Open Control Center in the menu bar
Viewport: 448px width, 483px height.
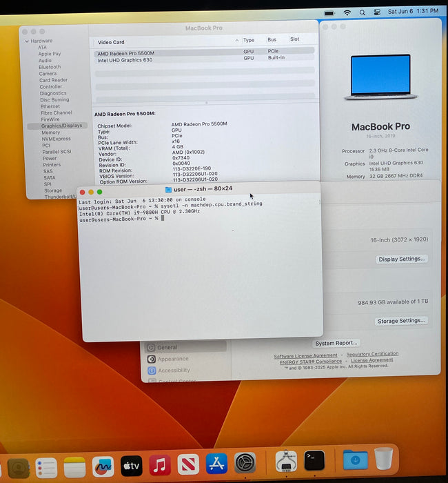click(x=377, y=12)
